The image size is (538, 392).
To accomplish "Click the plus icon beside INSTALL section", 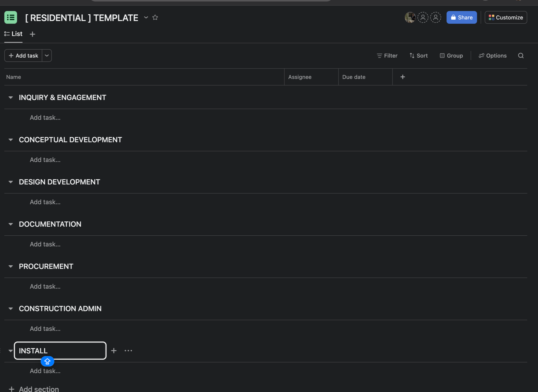I will pyautogui.click(x=114, y=351).
